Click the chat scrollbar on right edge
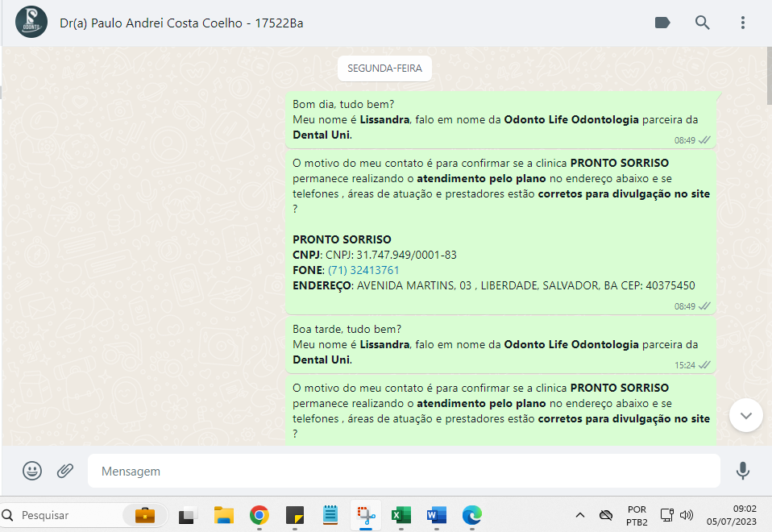The width and height of the screenshot is (772, 532). (x=769, y=242)
